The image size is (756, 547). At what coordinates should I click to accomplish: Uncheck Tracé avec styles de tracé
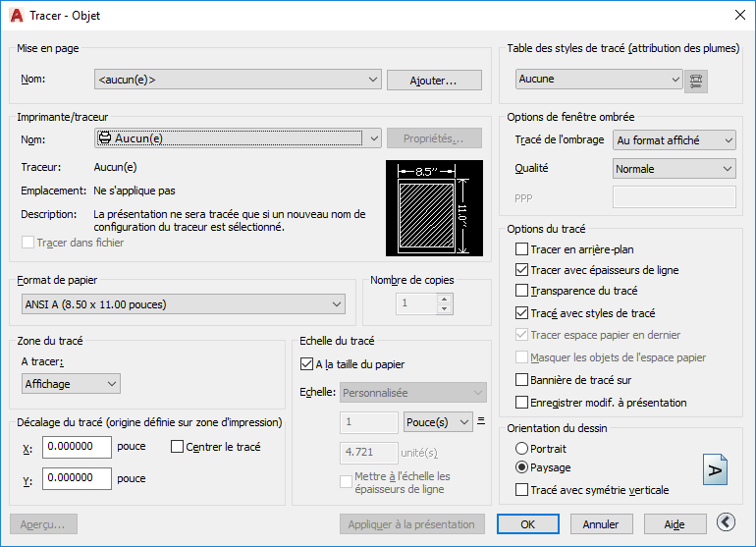coord(521,313)
